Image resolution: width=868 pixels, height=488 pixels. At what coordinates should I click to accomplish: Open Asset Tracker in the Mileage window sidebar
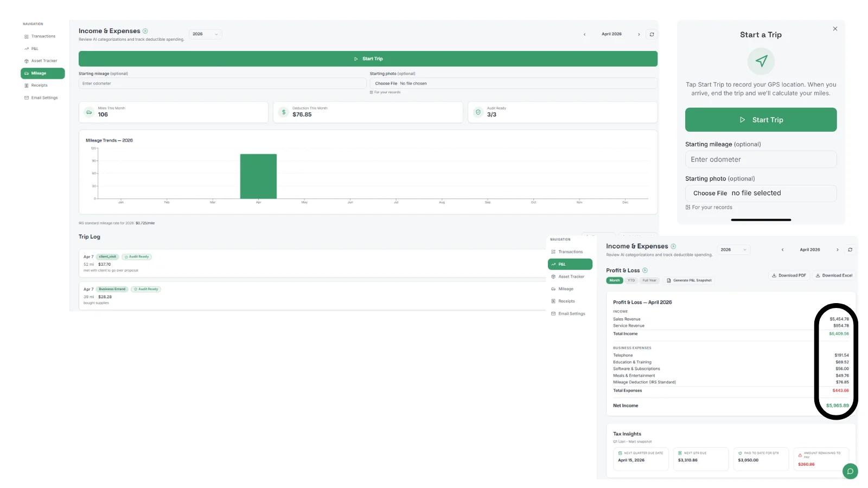click(x=42, y=61)
